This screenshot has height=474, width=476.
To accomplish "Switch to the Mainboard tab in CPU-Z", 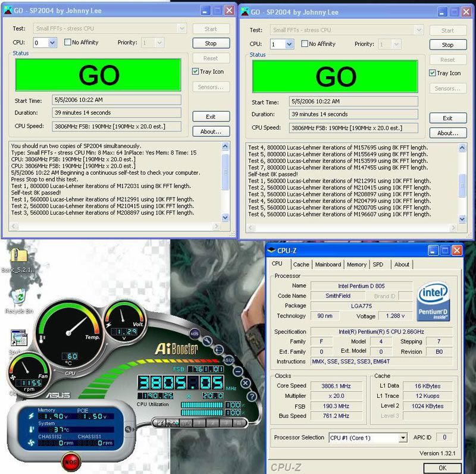I will [x=328, y=265].
